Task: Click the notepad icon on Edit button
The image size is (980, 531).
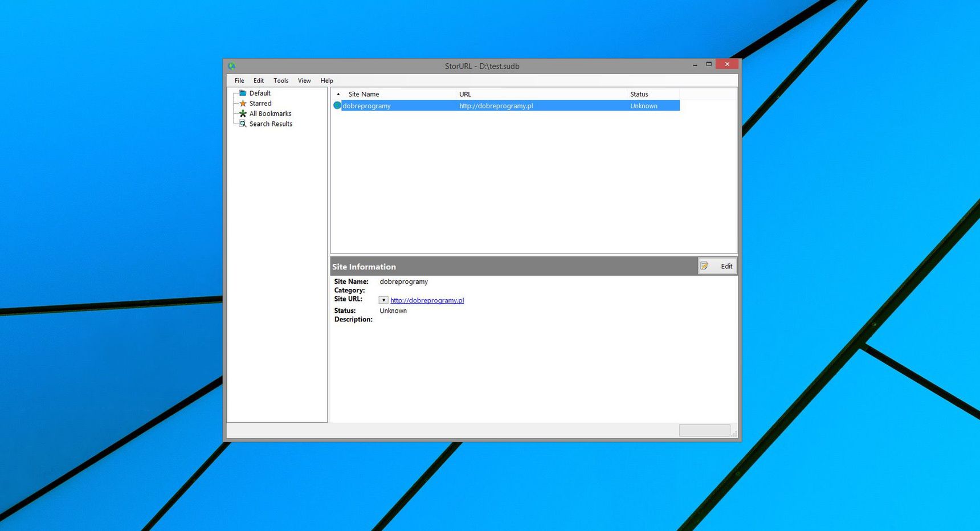Action: coord(705,266)
